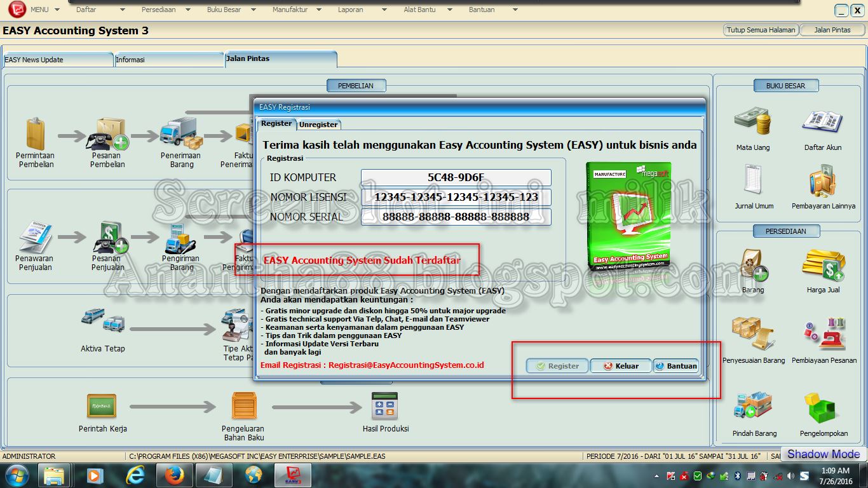Open Pesanan Penjualan icon
The image size is (868, 488).
coord(109,238)
